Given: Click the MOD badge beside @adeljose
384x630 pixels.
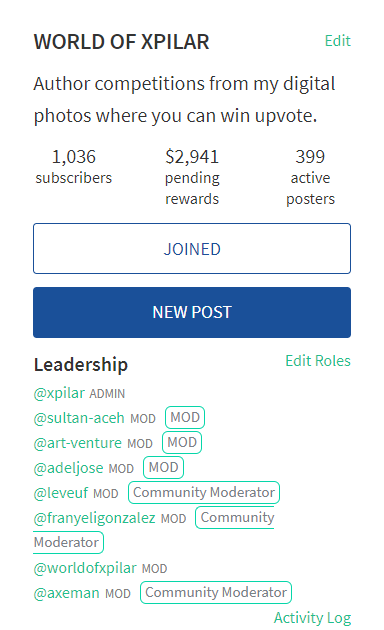Looking at the screenshot, I should 163,467.
